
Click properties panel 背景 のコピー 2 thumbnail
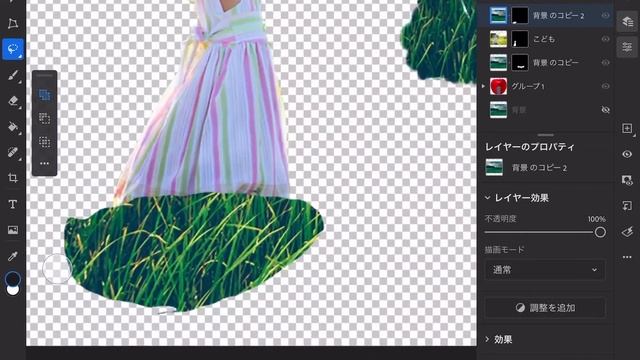494,168
